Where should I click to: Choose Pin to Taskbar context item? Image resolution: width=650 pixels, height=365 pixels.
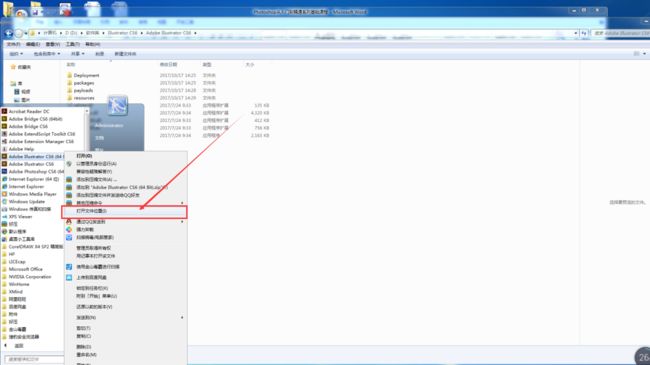click(x=92, y=288)
